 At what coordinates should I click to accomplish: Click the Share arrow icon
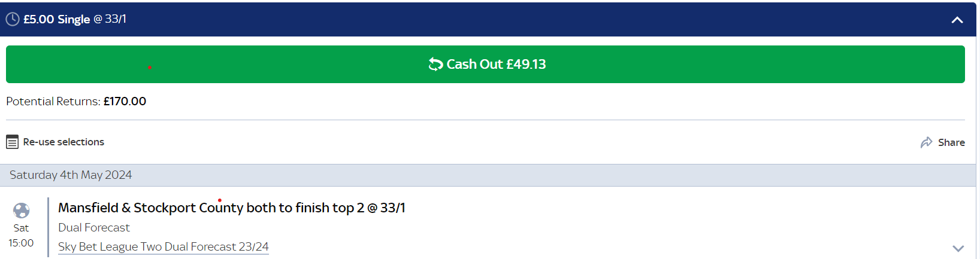(926, 142)
